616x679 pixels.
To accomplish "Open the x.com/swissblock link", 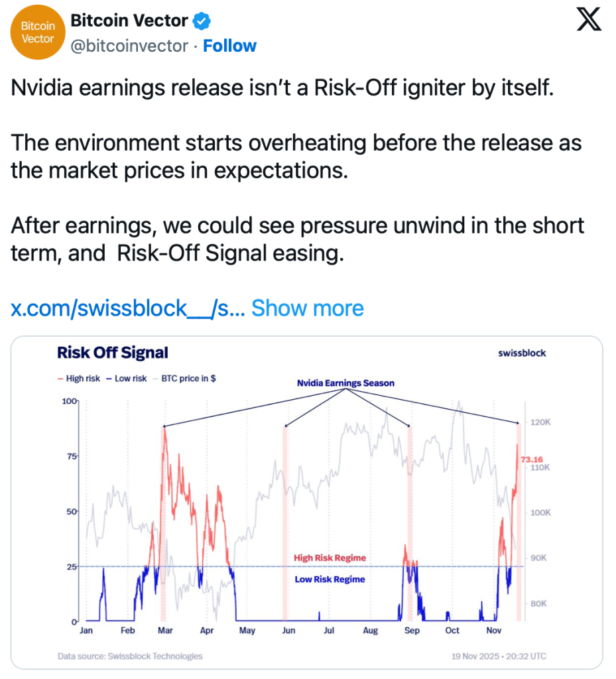I will tap(128, 308).
